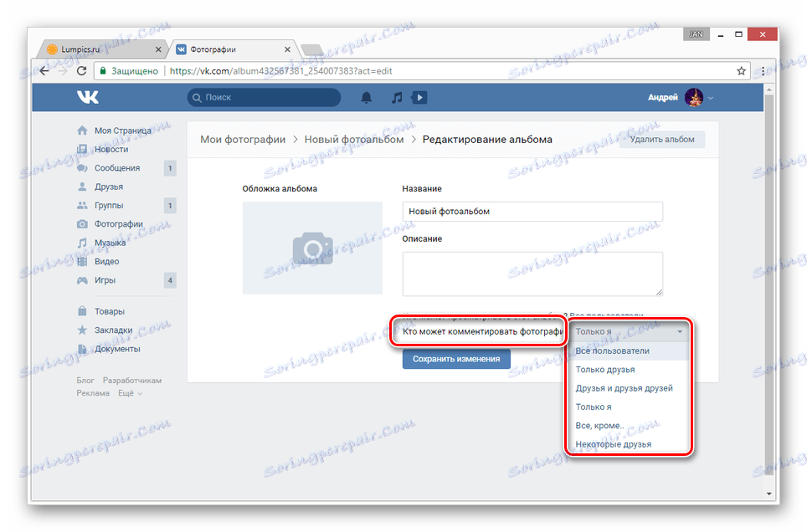
Task: Click Удалить альбом button
Action: (662, 140)
